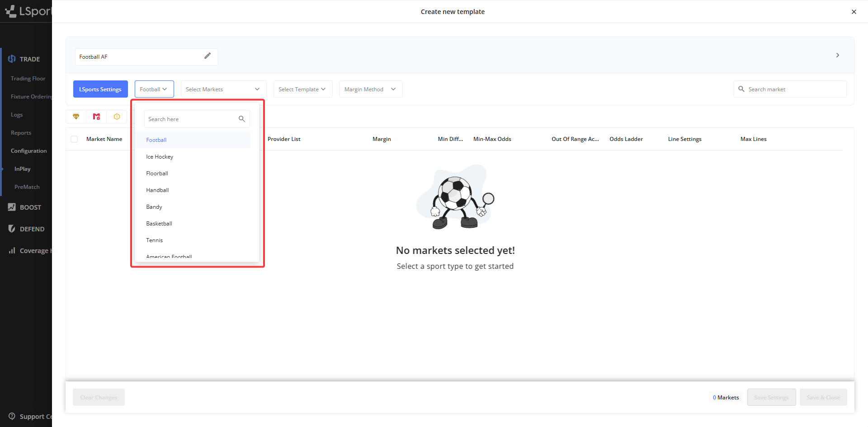Click the red M lock filter icon

[96, 117]
